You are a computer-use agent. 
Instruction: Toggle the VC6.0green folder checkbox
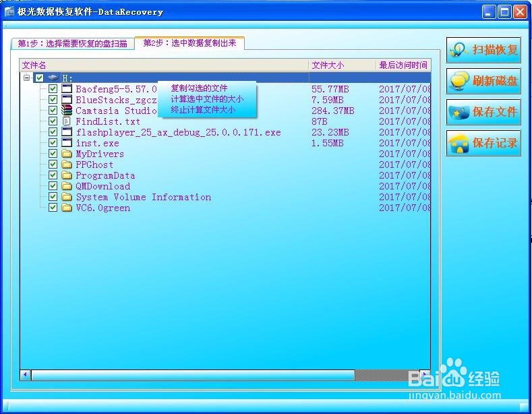pyautogui.click(x=53, y=208)
